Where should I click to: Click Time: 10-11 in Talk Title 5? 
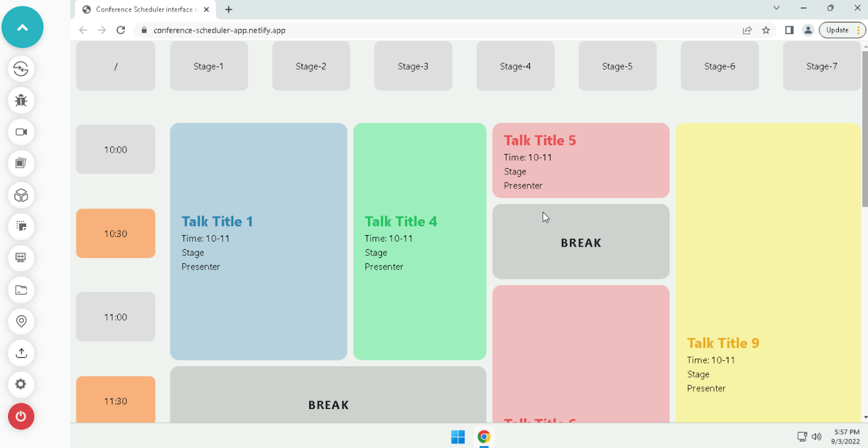click(528, 157)
